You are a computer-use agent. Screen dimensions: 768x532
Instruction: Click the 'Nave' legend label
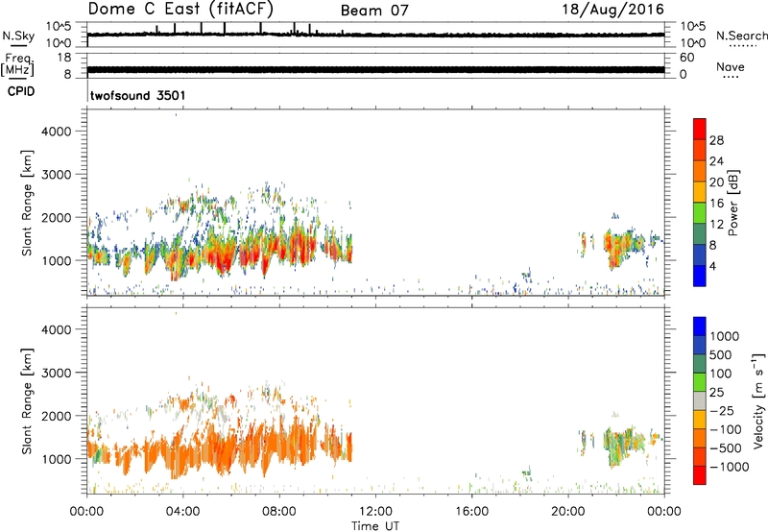tap(731, 66)
